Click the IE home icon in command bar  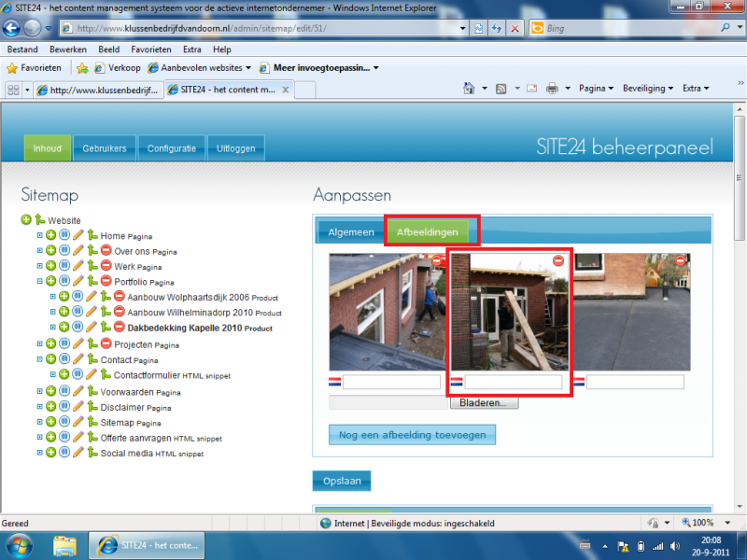click(x=469, y=88)
